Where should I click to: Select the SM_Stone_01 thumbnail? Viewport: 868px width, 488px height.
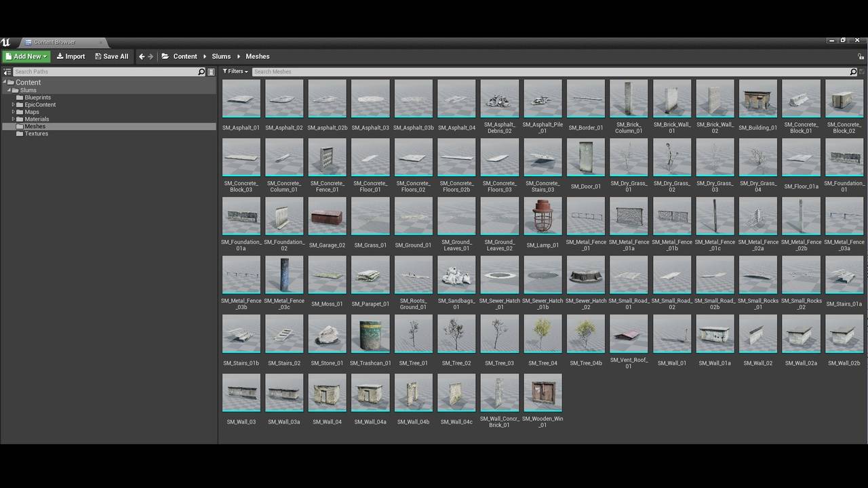(327, 334)
